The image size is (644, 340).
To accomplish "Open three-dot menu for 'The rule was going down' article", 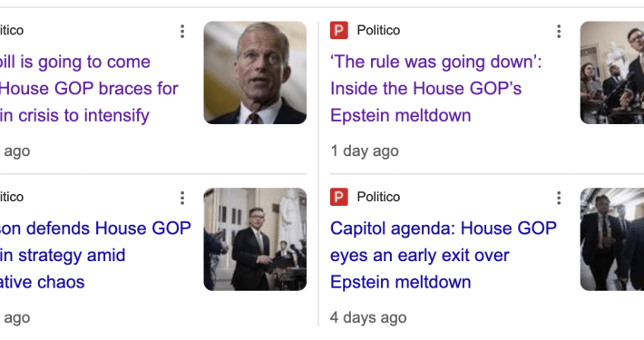I will [559, 31].
